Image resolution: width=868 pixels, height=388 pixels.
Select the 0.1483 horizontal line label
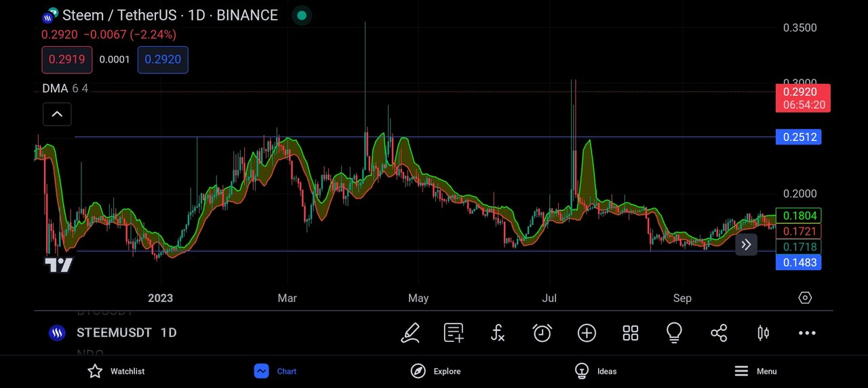798,263
